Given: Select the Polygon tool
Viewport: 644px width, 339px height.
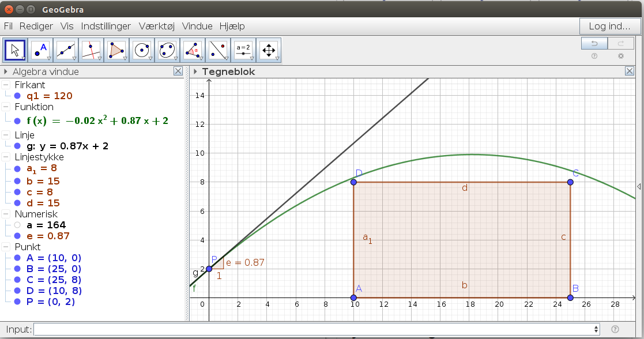Looking at the screenshot, I should click(116, 51).
